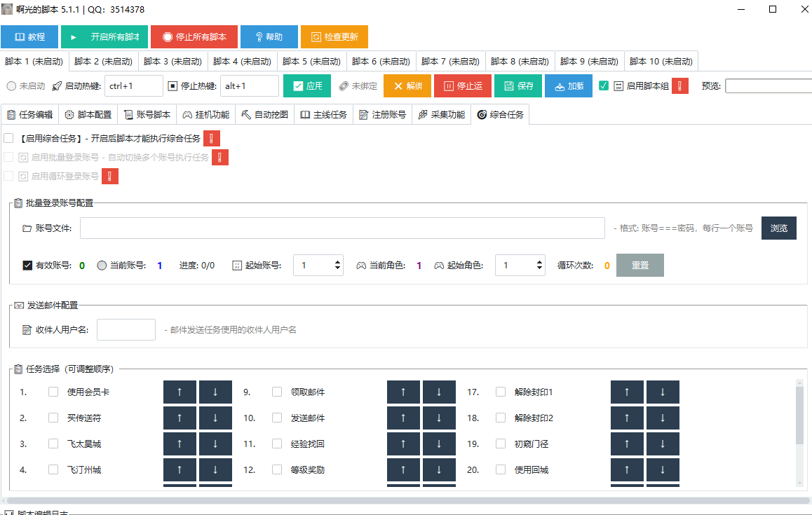
Task: Move 买传送符 task down
Action: click(215, 418)
